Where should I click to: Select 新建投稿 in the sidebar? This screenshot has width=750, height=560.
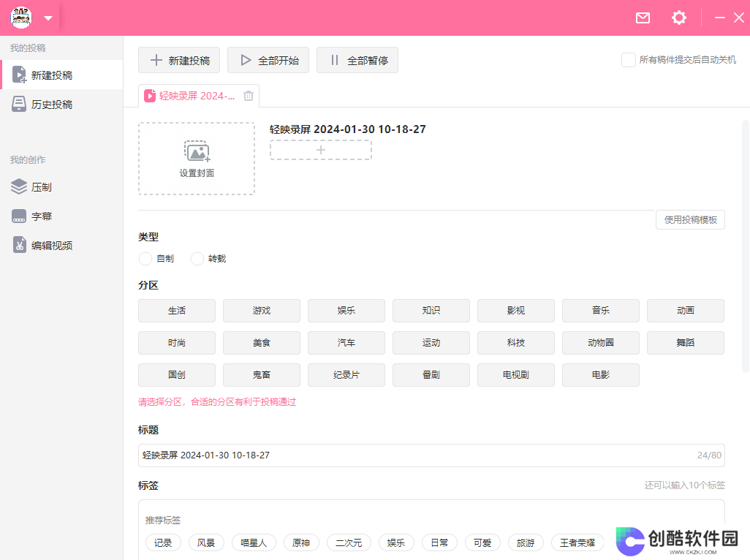pyautogui.click(x=62, y=75)
